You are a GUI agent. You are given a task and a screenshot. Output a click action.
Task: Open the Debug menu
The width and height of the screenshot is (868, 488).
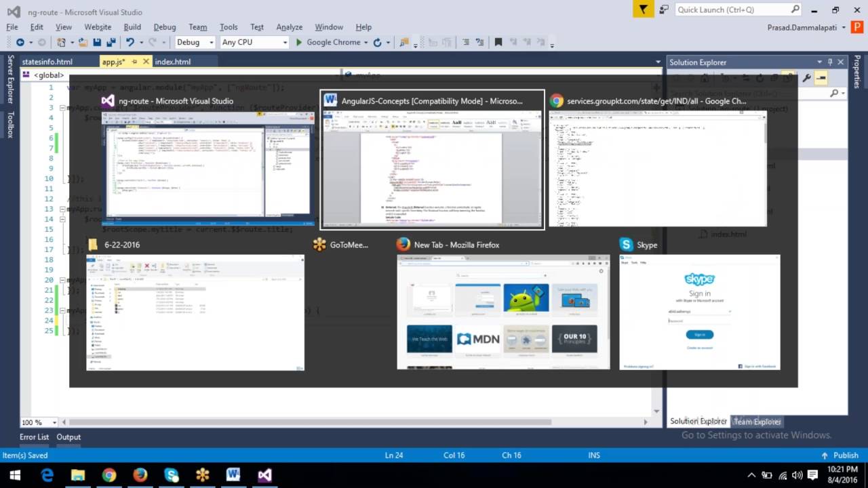point(165,27)
